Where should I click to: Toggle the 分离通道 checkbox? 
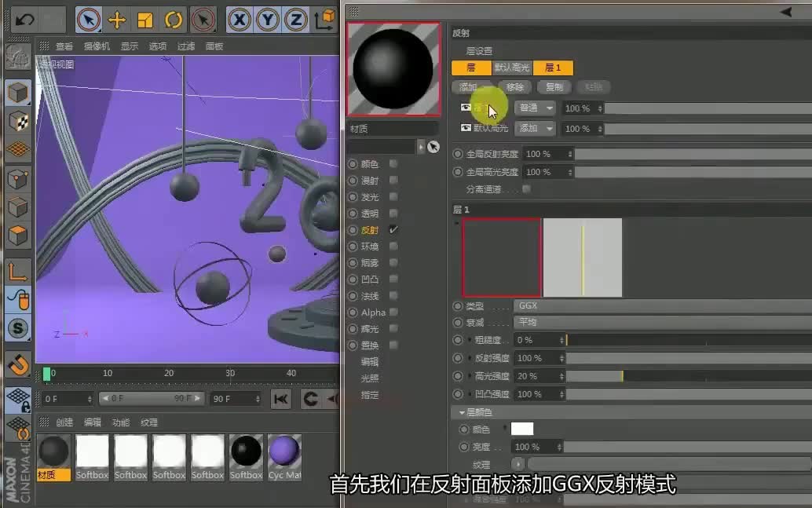tap(526, 189)
